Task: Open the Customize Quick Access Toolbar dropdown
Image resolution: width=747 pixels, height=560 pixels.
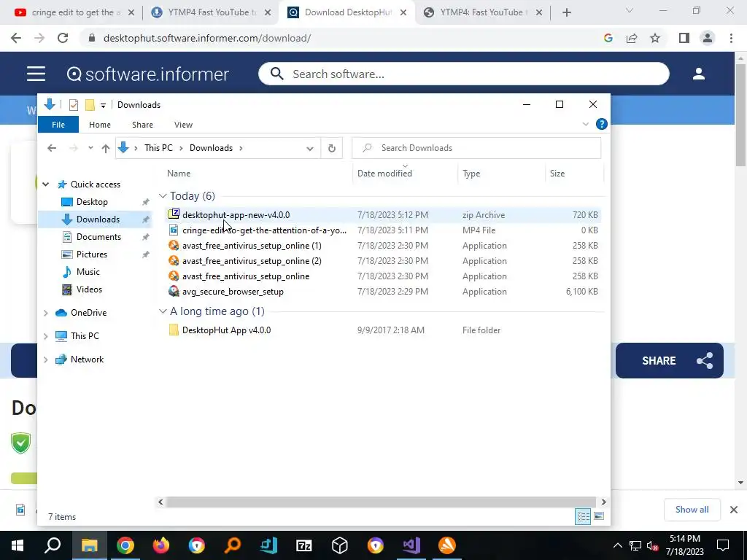Action: [x=103, y=105]
